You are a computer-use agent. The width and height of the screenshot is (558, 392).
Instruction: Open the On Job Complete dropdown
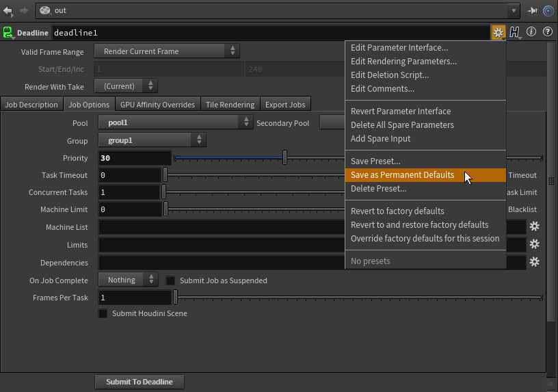coord(128,280)
